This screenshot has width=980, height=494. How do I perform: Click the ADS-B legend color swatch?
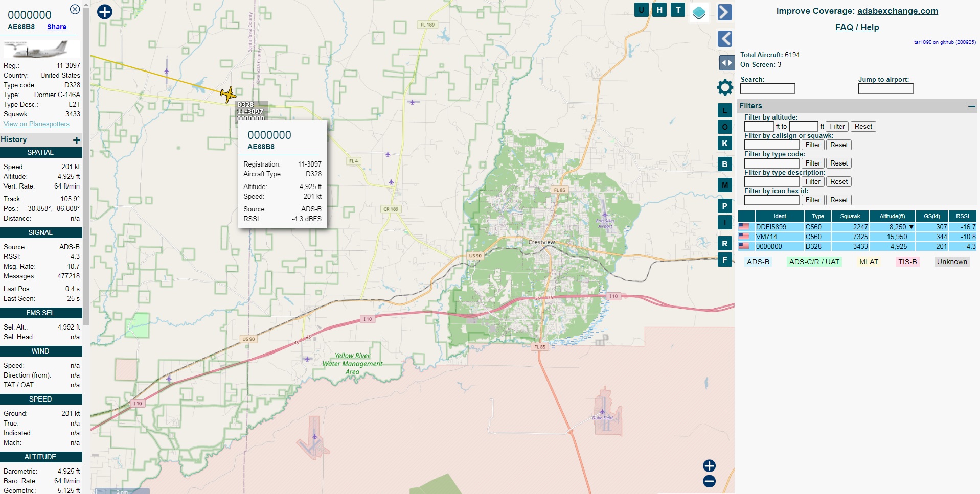tap(758, 262)
